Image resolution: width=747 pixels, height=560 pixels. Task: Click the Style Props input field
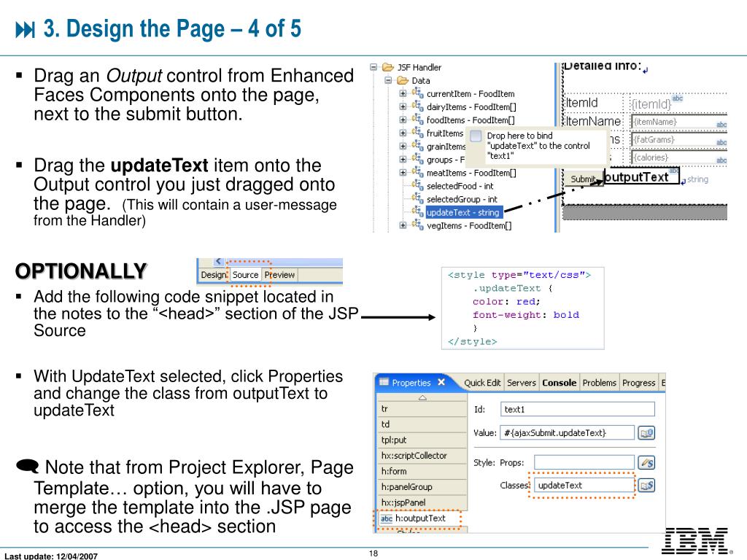[x=584, y=462]
